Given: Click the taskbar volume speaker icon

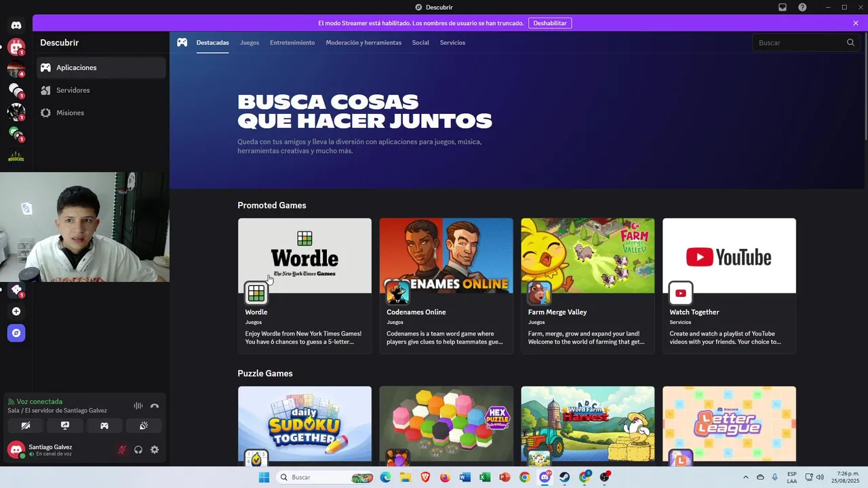Looking at the screenshot, I should (820, 477).
